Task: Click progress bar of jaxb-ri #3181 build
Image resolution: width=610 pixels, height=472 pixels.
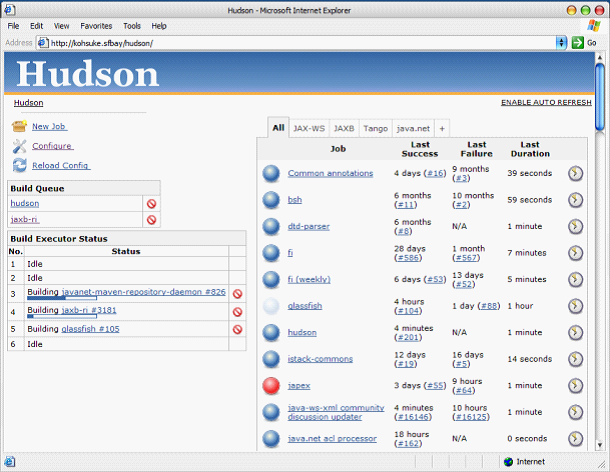Action: point(62,316)
